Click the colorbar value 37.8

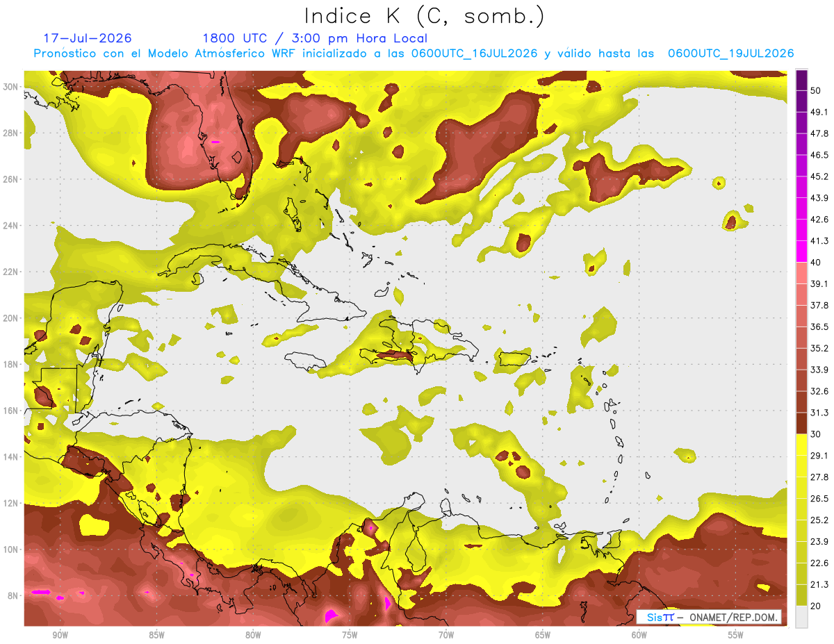819,305
